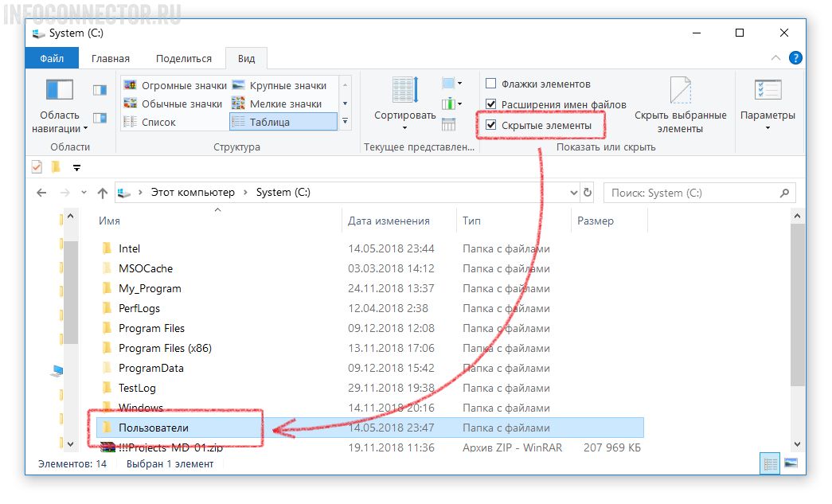This screenshot has height=504, width=832.
Task: Switch to large thumbnails view icon in status bar
Action: [x=791, y=463]
